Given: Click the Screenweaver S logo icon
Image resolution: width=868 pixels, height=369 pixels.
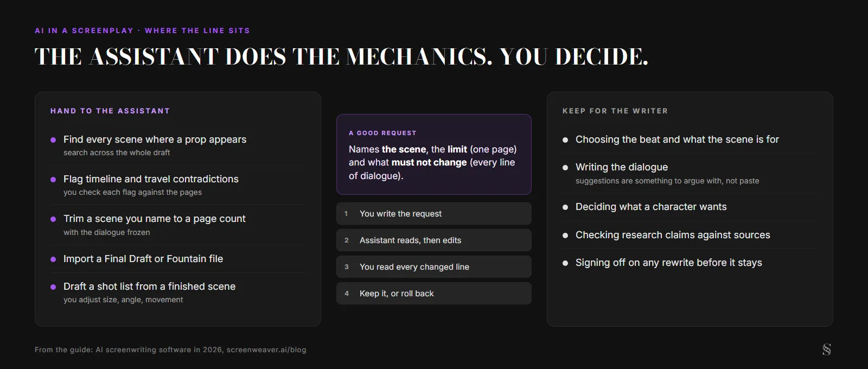Looking at the screenshot, I should (826, 349).
